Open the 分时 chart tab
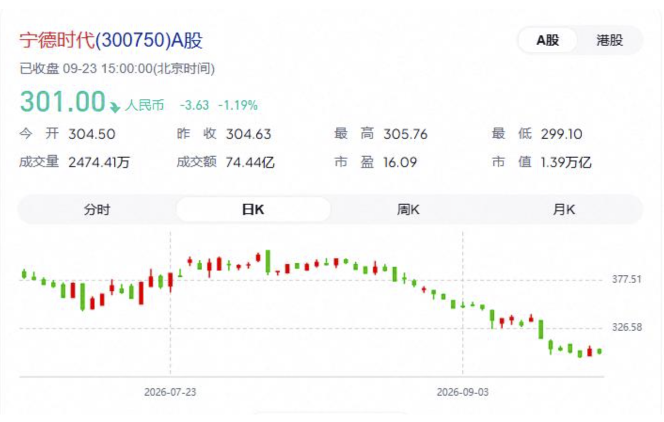Viewport: 664px width, 422px height. click(97, 210)
